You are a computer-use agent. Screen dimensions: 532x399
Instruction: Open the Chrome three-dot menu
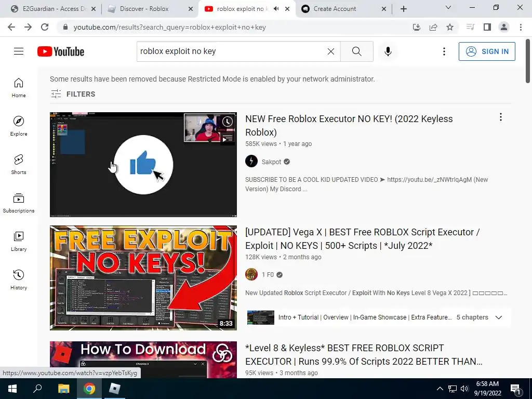(x=521, y=27)
